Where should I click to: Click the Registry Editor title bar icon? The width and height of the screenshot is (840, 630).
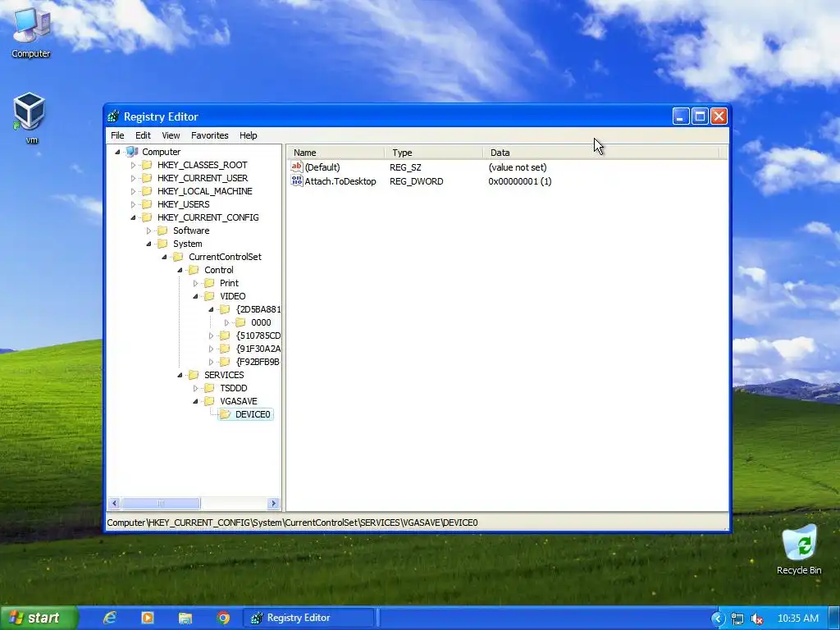(x=113, y=116)
